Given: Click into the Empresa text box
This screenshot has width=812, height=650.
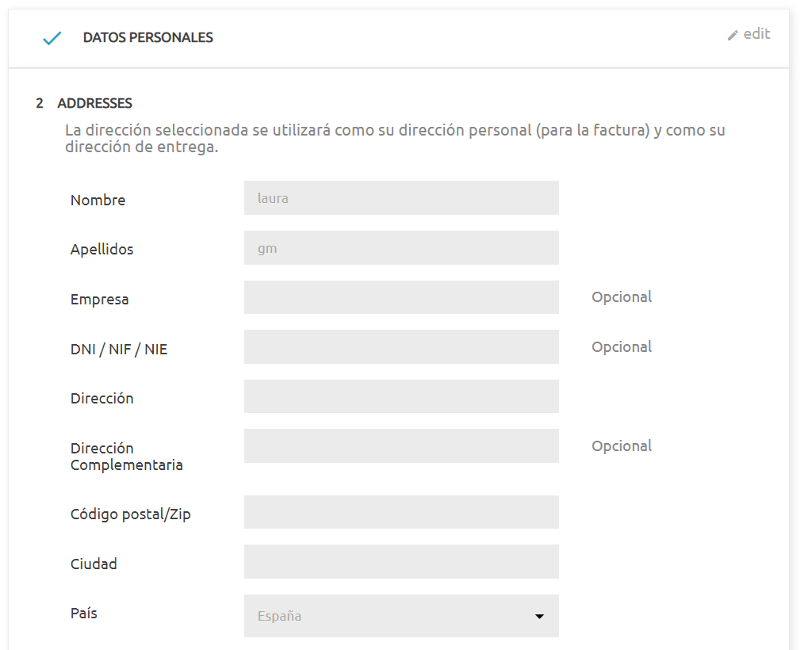Looking at the screenshot, I should point(401,297).
